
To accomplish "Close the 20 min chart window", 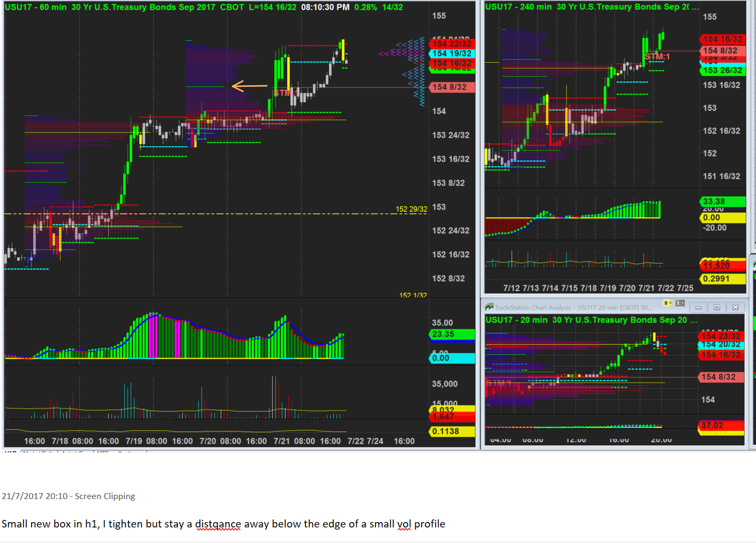I will [x=736, y=307].
